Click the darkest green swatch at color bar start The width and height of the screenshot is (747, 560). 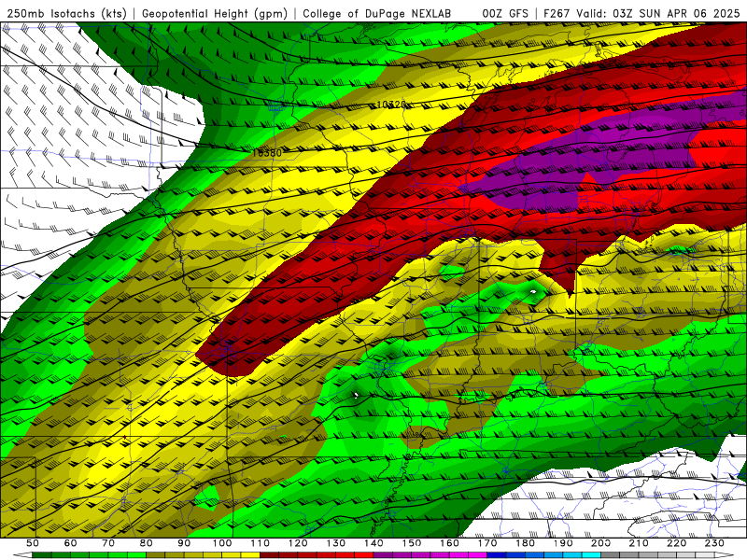pos(41,555)
